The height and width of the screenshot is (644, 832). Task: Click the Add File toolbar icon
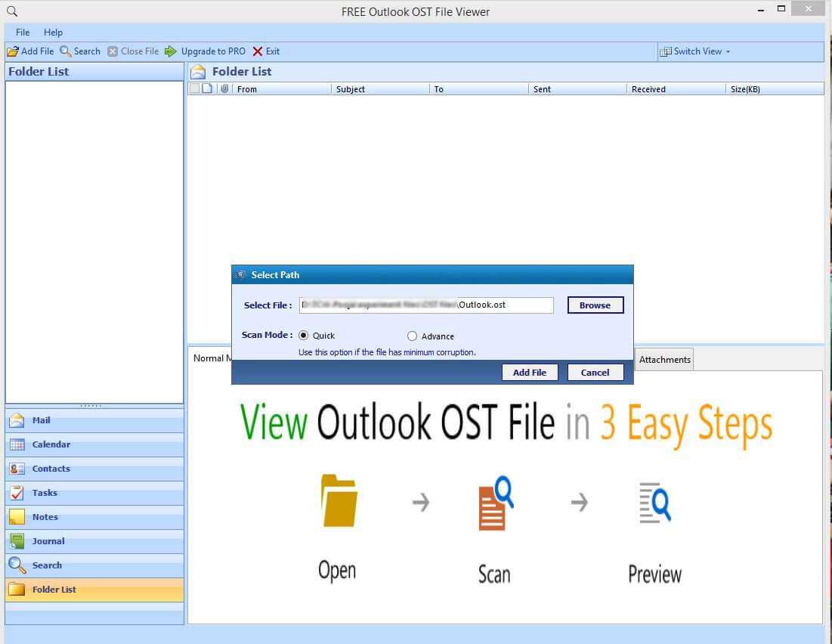(x=13, y=51)
